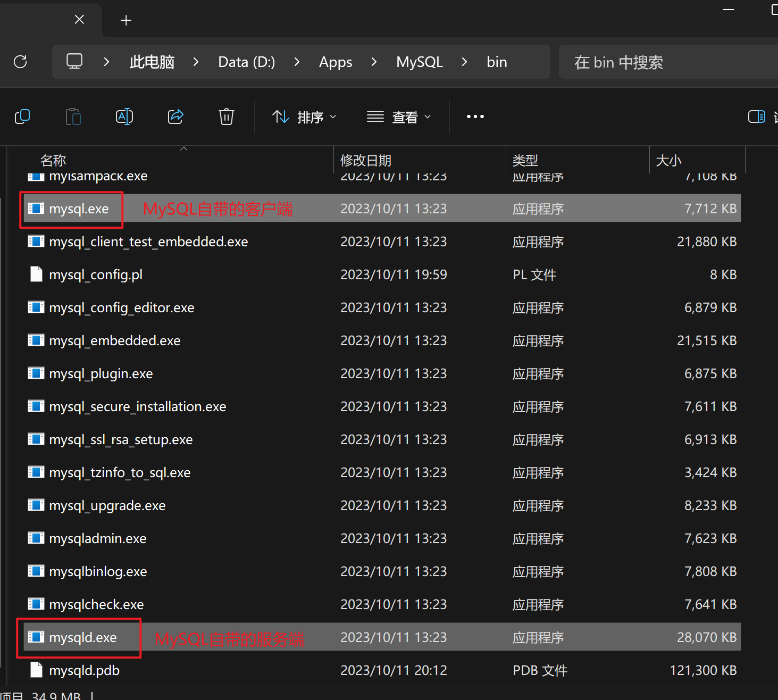Click the mysqladmin.exe file icon
The height and width of the screenshot is (700, 778).
[x=36, y=538]
